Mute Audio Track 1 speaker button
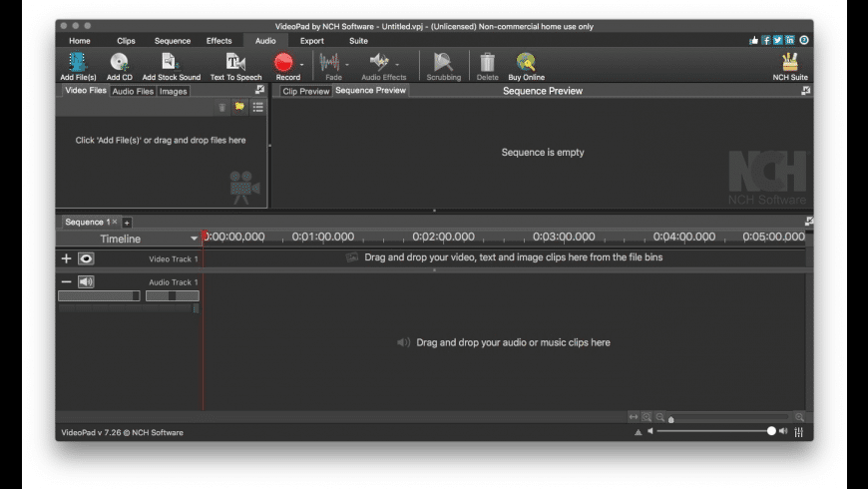The height and width of the screenshot is (489, 868). pyautogui.click(x=86, y=281)
